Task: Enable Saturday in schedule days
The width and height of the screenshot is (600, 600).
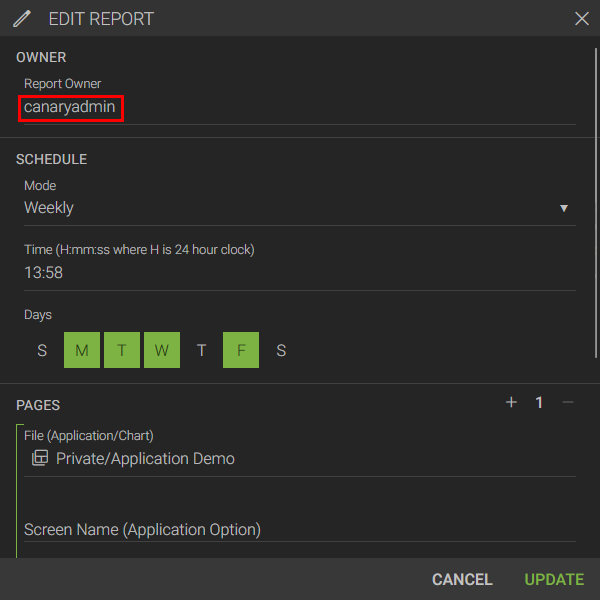Action: [282, 350]
